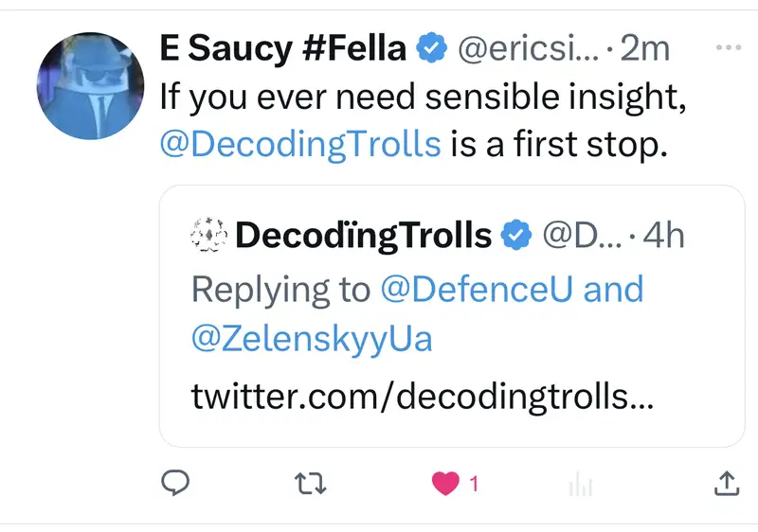
Task: Open the twitter.com/decodingtrolls link
Action: 422,395
